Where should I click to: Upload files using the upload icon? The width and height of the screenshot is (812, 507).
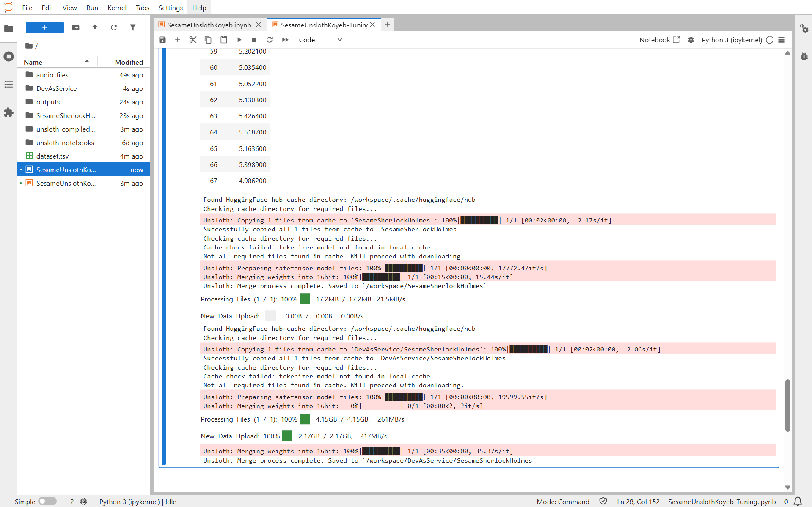coord(95,27)
